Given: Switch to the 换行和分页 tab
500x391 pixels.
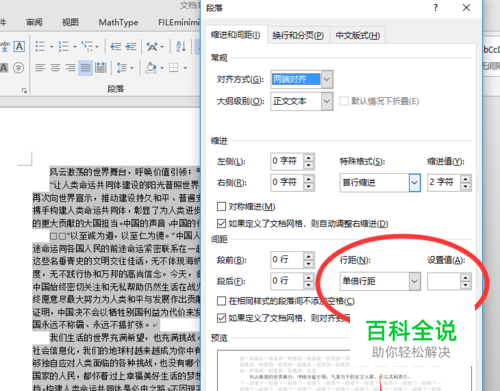Looking at the screenshot, I should [298, 35].
